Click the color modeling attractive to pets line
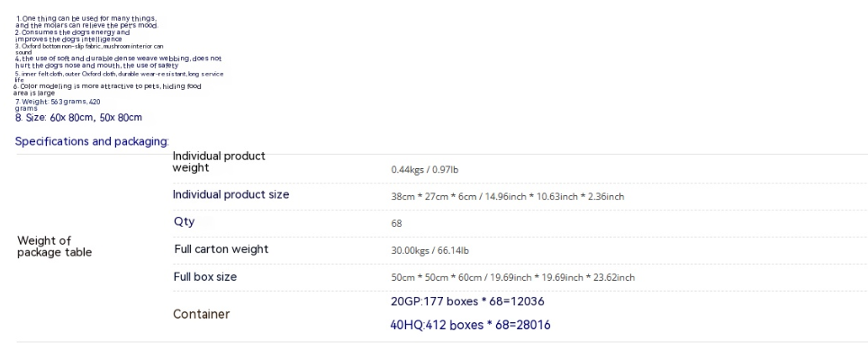The image size is (868, 350). coord(107,89)
